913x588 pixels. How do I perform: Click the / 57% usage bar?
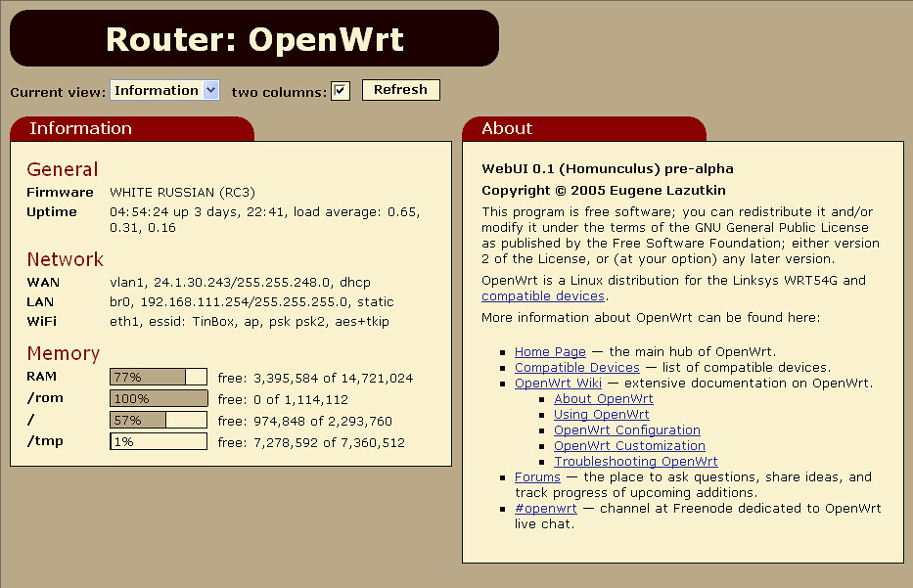[x=159, y=420]
